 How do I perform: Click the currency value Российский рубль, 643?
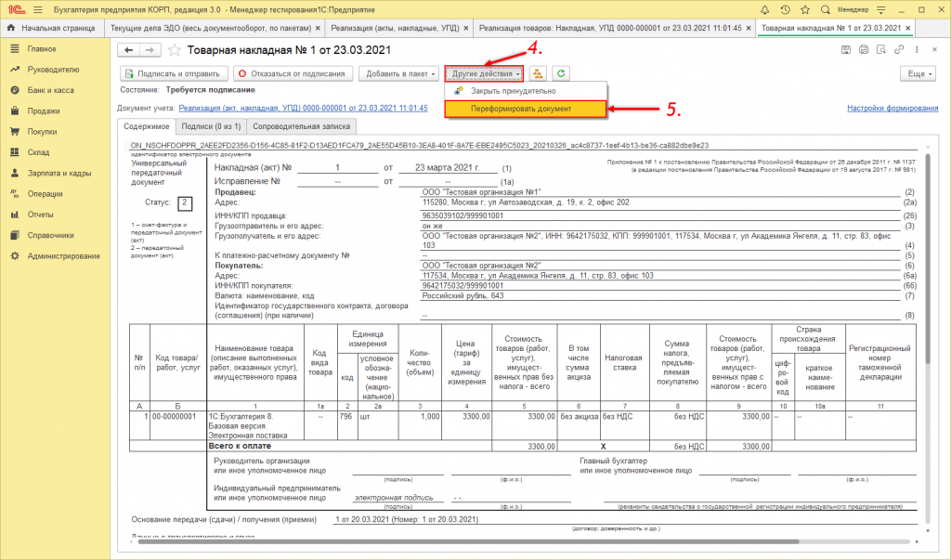click(462, 296)
